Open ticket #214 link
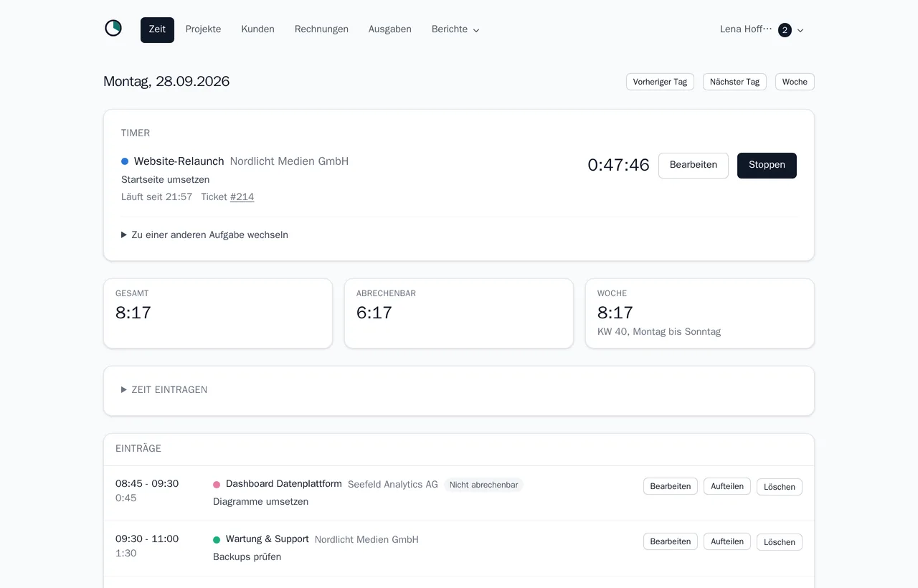This screenshot has height=588, width=918. 242,197
